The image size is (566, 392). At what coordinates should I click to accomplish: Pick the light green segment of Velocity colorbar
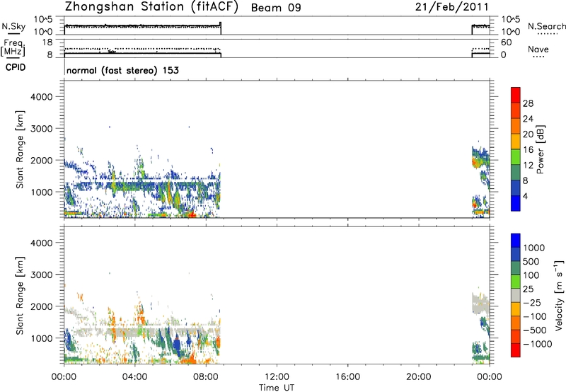click(x=516, y=282)
